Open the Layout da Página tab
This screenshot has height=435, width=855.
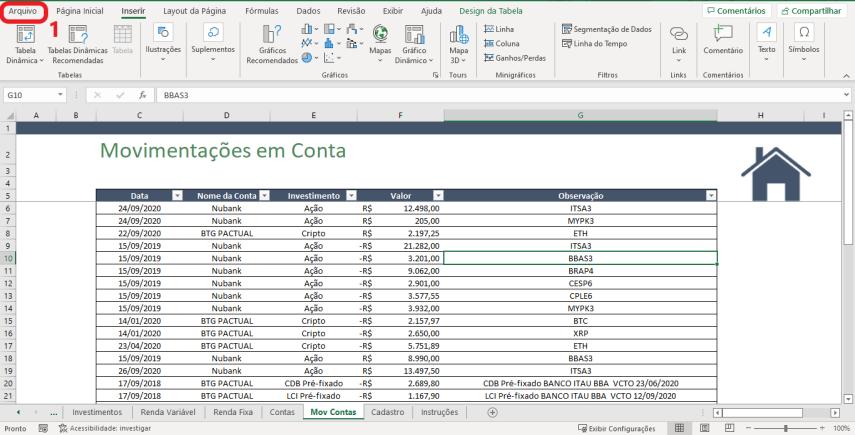[195, 11]
